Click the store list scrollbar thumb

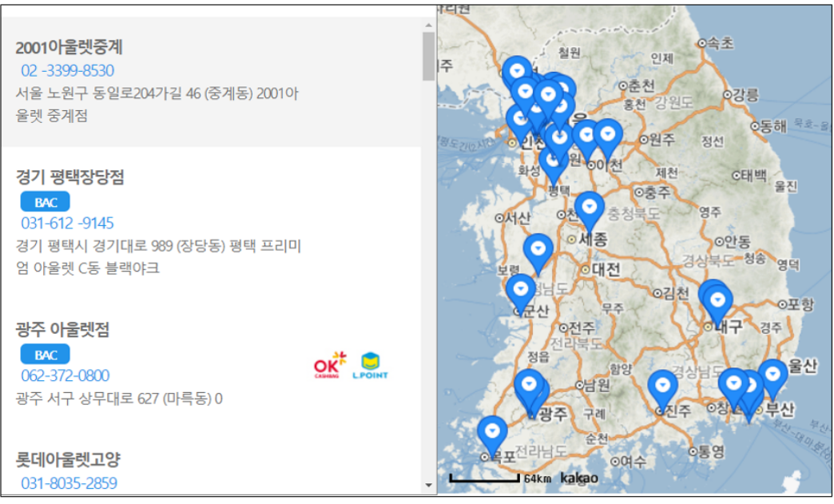pos(429,57)
